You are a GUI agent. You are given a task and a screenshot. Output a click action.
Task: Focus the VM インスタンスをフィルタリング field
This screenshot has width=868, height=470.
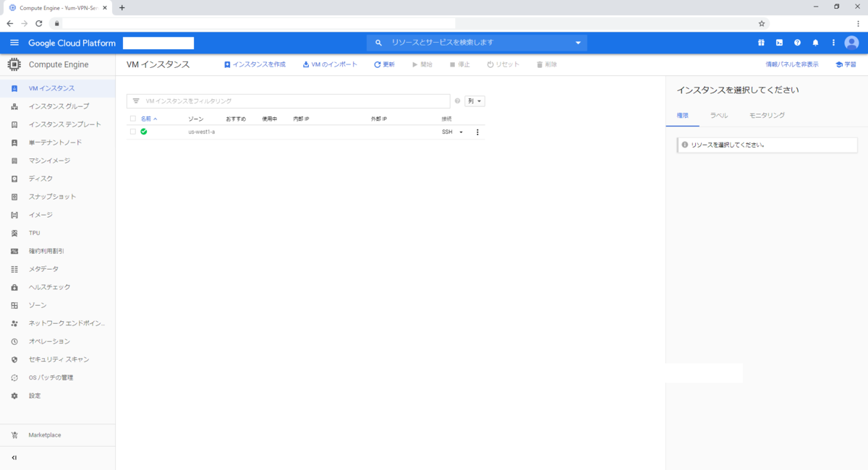point(289,101)
